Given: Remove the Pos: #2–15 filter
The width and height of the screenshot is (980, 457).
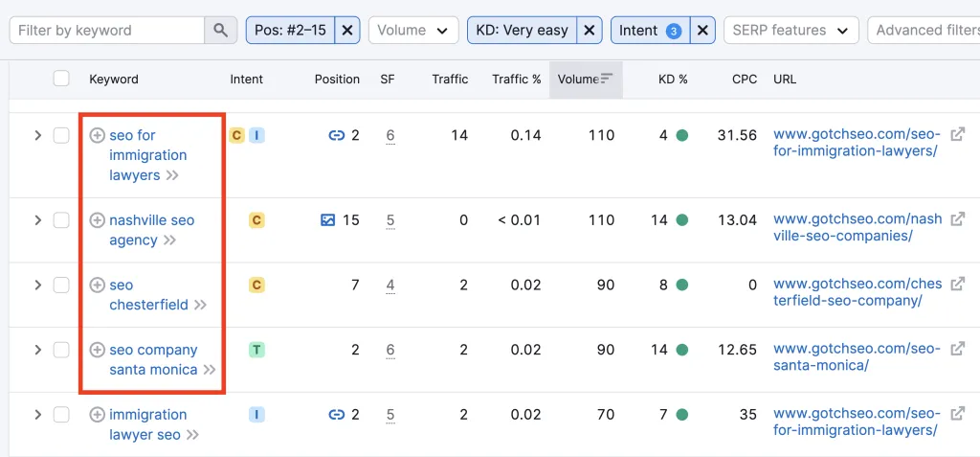Looking at the screenshot, I should click(347, 30).
